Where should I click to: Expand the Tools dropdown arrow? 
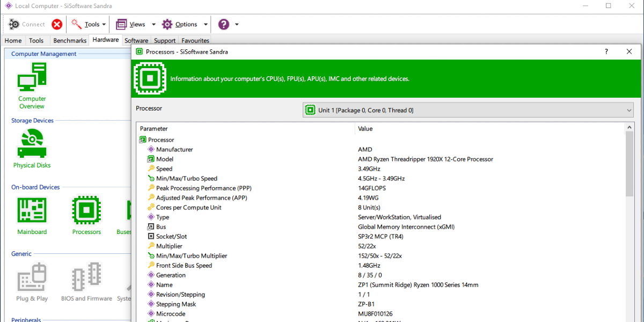click(104, 24)
